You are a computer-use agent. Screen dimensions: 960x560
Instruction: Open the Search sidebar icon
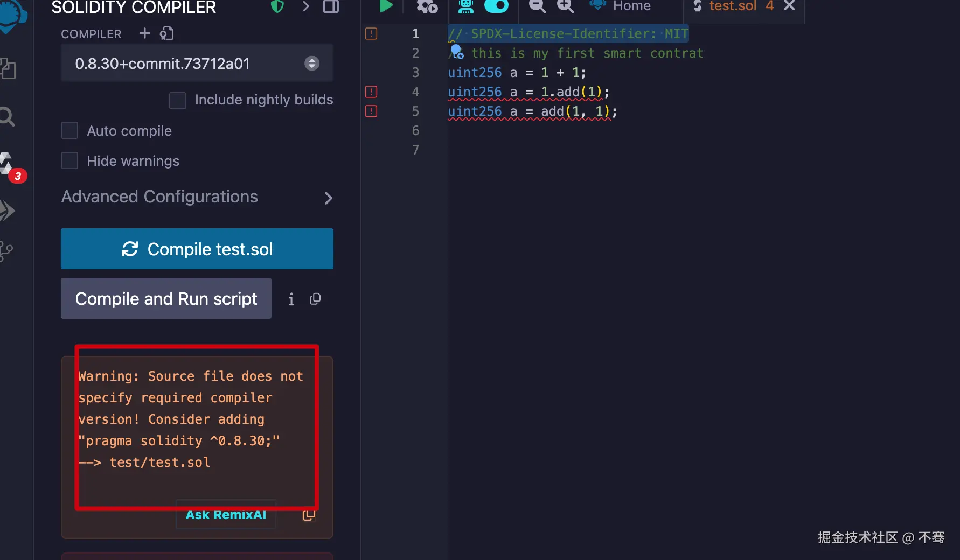[x=6, y=116]
